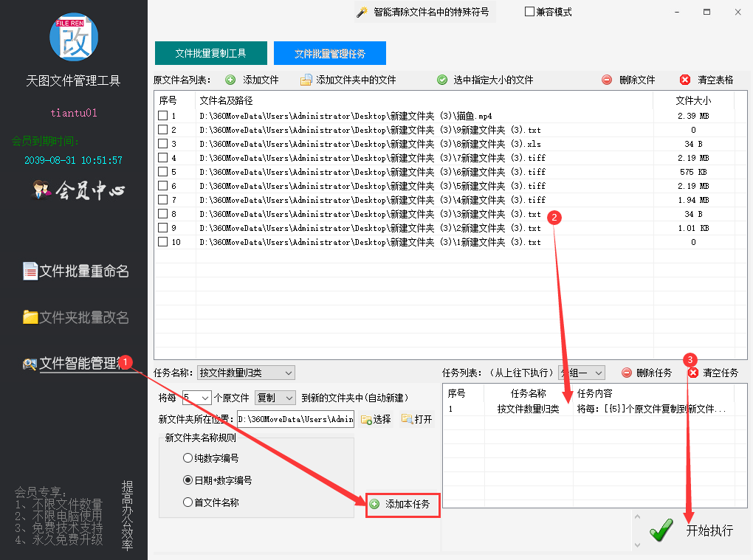The image size is (753, 560).
Task: Select the 纯数字编号 radio option
Action: point(188,457)
